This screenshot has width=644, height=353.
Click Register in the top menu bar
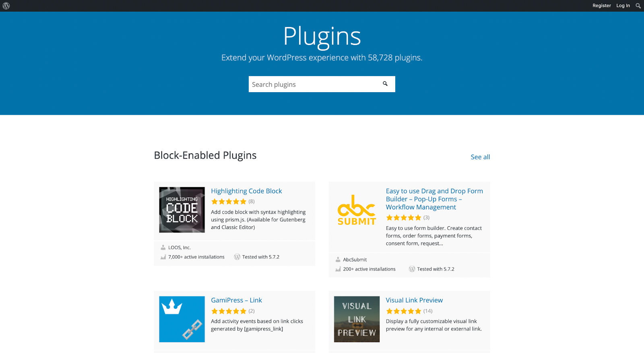(x=601, y=6)
